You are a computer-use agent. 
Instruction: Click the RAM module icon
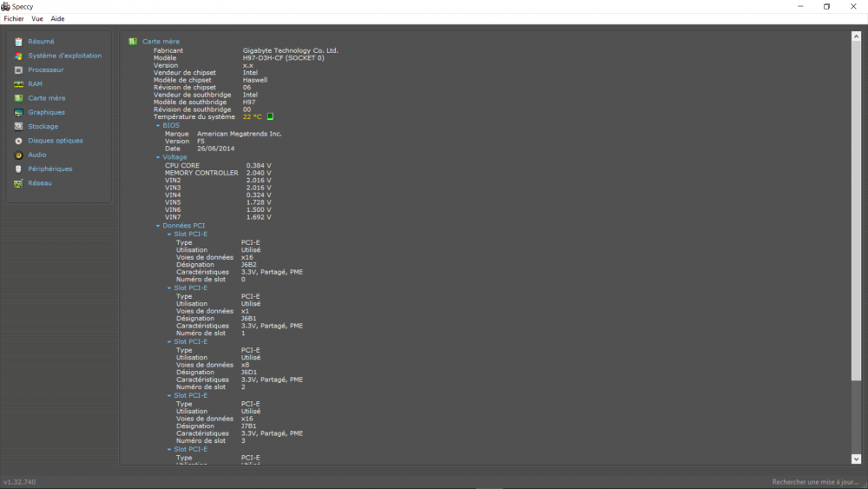click(x=18, y=84)
